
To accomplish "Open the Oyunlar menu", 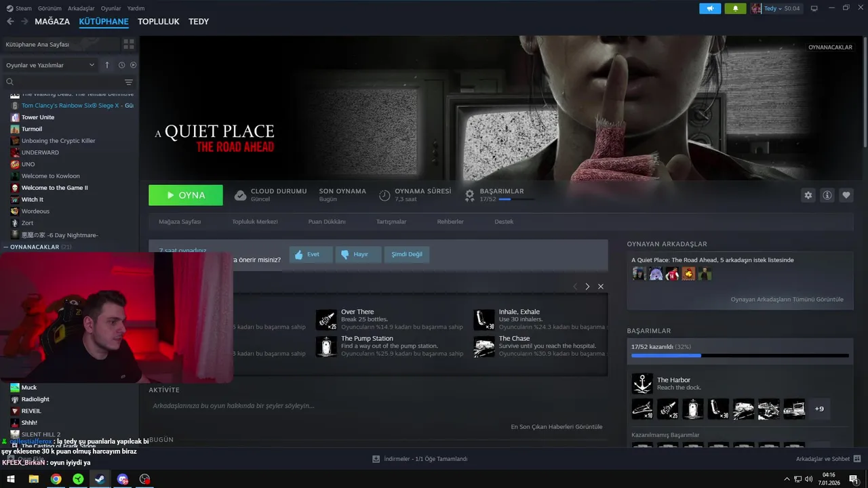I will pos(111,8).
